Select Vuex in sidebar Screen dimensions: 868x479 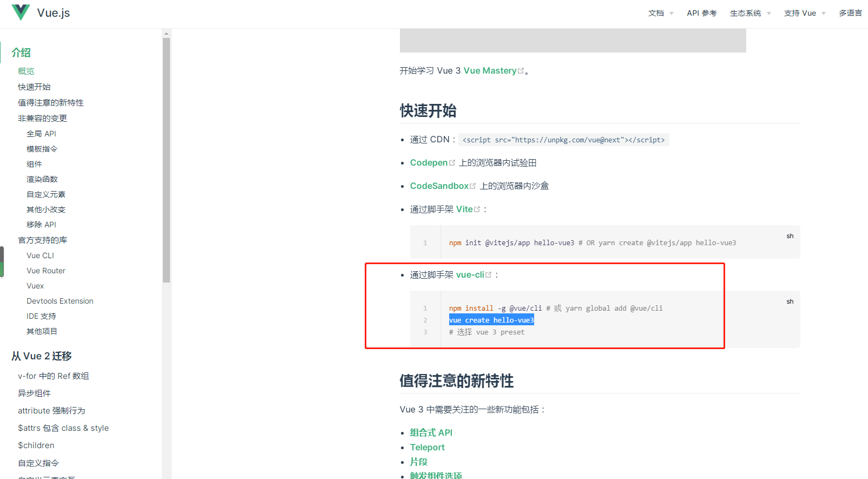coord(35,286)
